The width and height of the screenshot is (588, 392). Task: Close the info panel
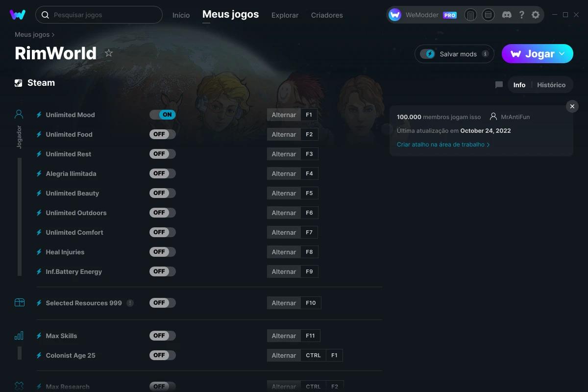[572, 106]
